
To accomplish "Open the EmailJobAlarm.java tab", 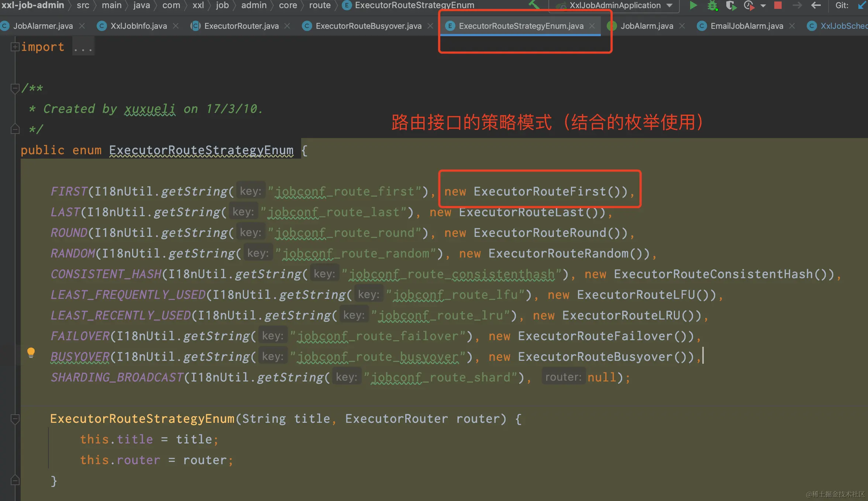I will (746, 26).
